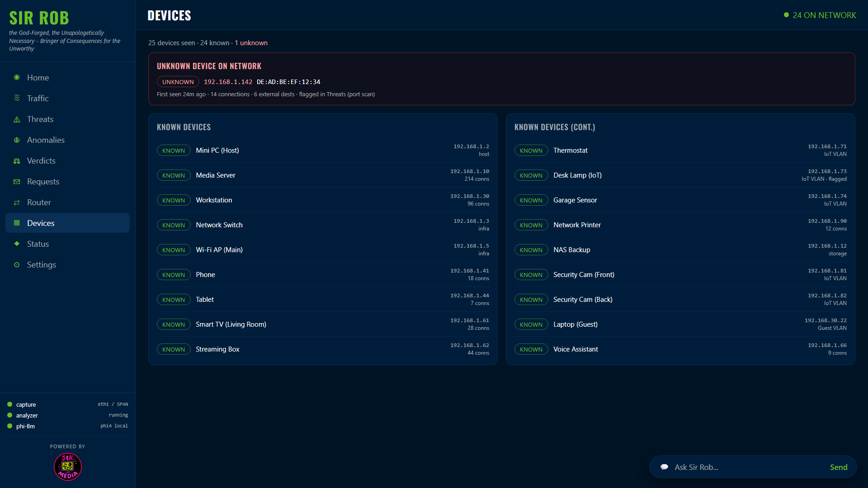The image size is (868, 488).
Task: Open the Anomalies icon in sidebar
Action: (17, 140)
